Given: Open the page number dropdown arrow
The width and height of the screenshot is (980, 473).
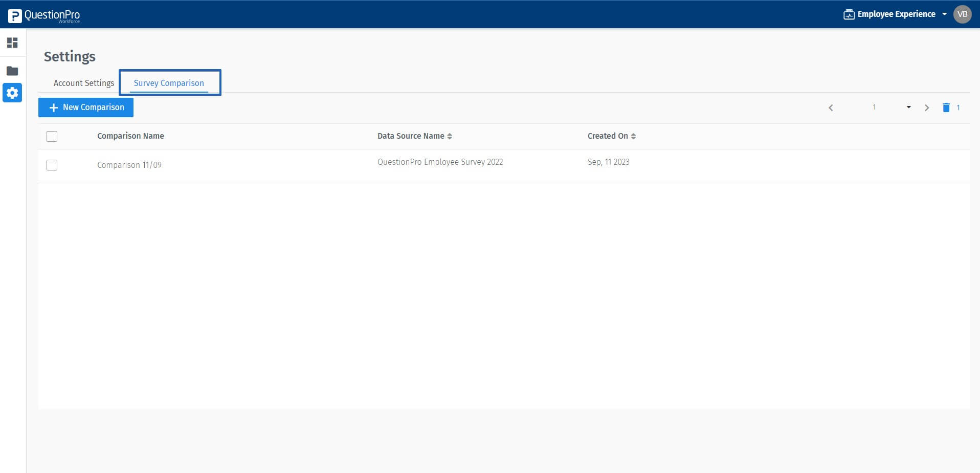Looking at the screenshot, I should click(x=908, y=107).
